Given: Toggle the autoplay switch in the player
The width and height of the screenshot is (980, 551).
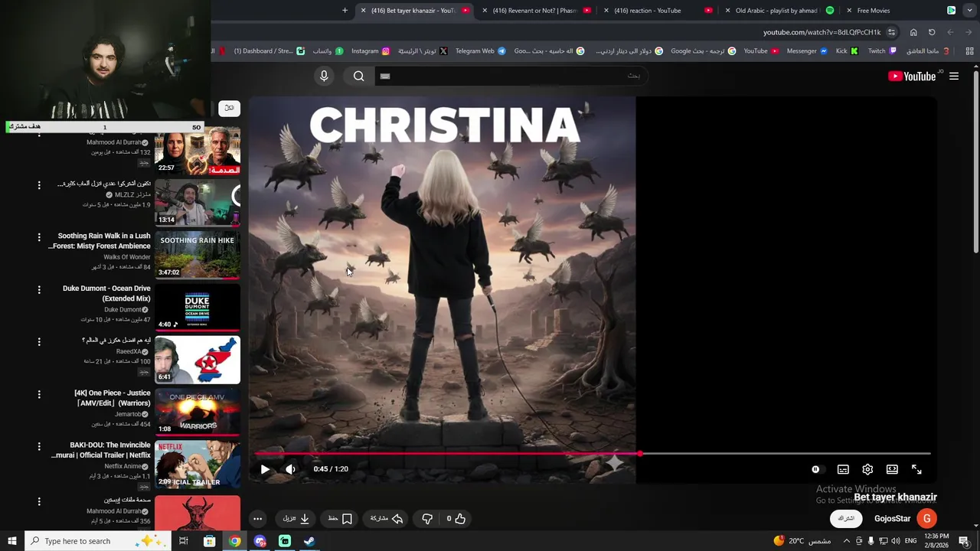Looking at the screenshot, I should (x=815, y=469).
